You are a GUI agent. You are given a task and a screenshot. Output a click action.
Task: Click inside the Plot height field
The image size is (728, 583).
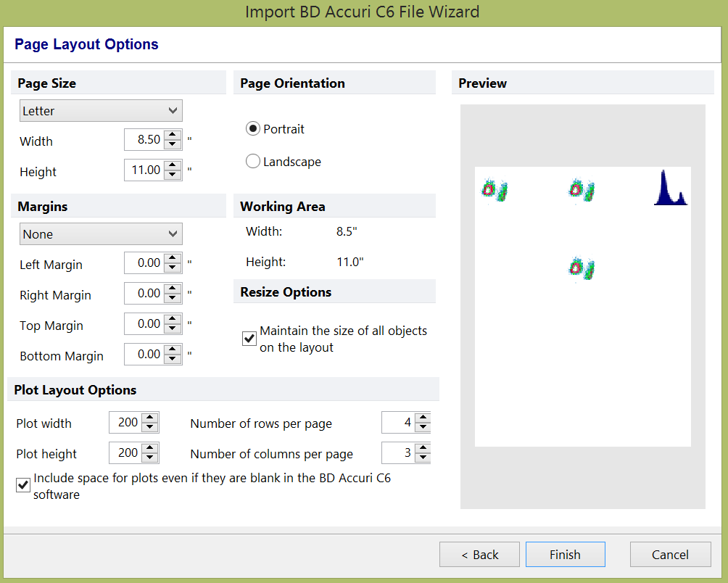125,453
